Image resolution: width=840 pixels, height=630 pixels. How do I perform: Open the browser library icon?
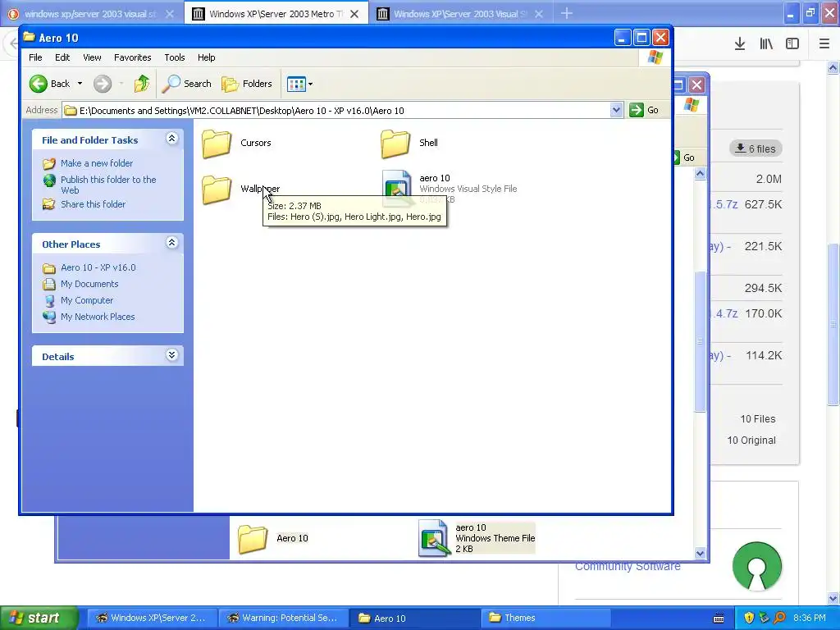pyautogui.click(x=766, y=44)
